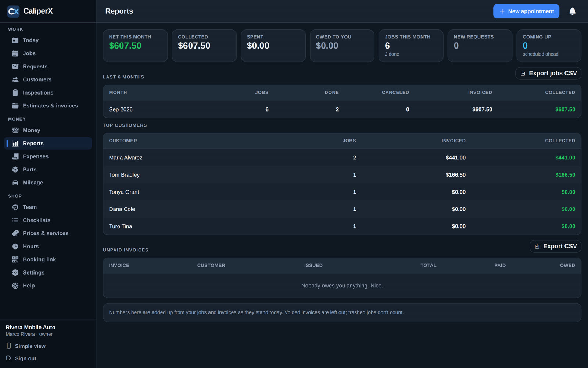Open Estimates & invoices section
The image size is (588, 368).
pos(48,106)
